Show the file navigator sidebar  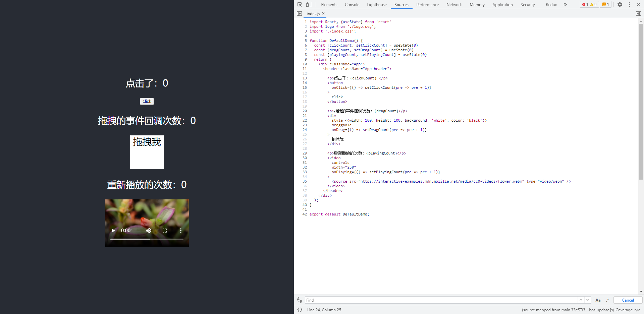click(x=299, y=13)
